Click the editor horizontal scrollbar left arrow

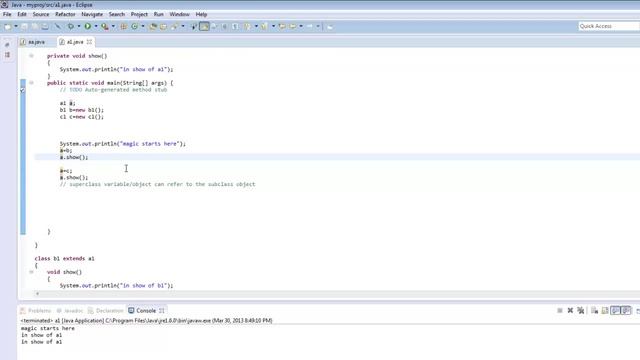[x=38, y=293]
